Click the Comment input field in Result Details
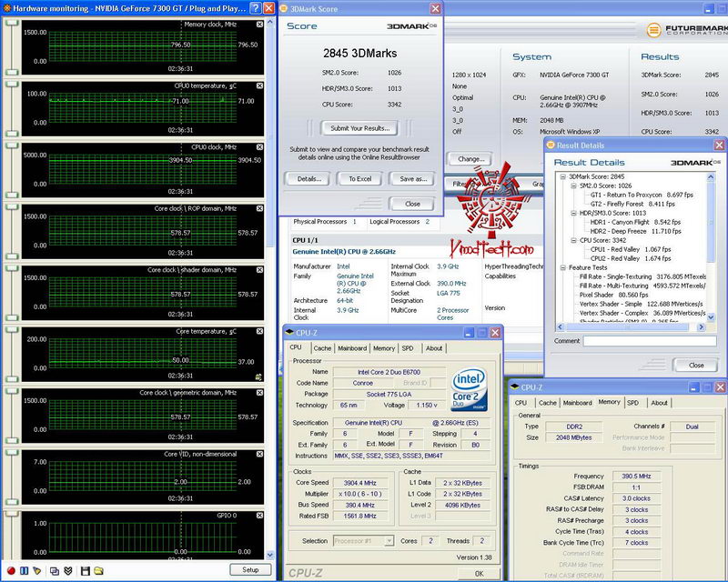The width and height of the screenshot is (728, 582). click(650, 341)
